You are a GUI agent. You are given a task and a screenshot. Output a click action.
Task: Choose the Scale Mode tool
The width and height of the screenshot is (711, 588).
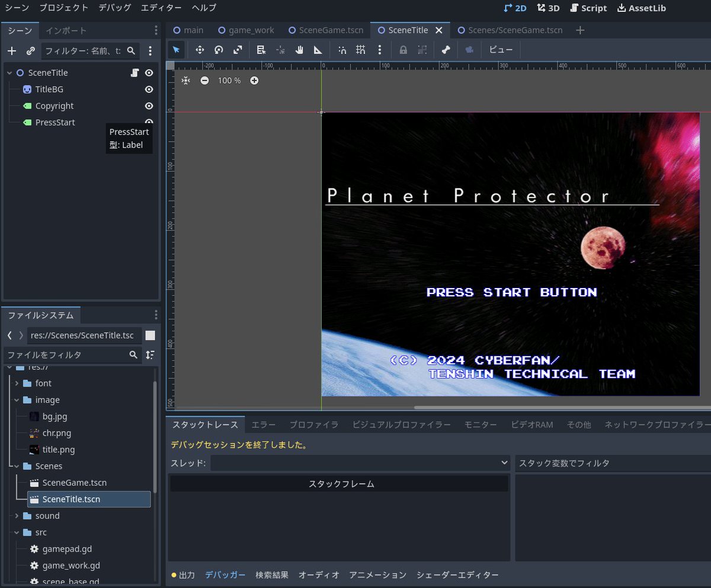coord(238,50)
